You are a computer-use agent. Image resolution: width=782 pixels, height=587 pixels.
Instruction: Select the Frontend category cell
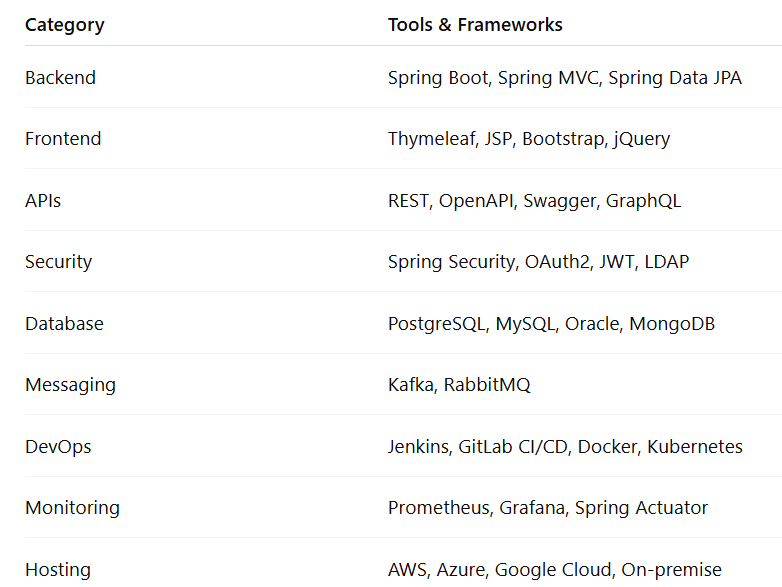63,139
